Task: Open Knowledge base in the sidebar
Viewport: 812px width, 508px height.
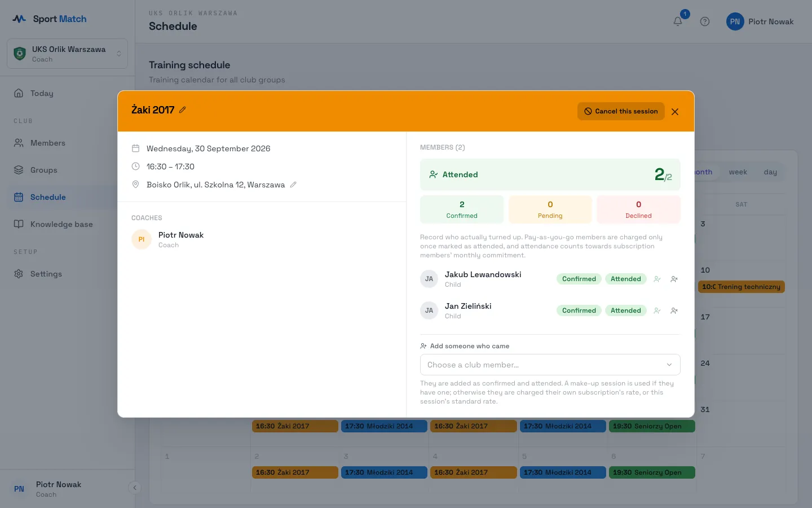Action: click(67, 224)
